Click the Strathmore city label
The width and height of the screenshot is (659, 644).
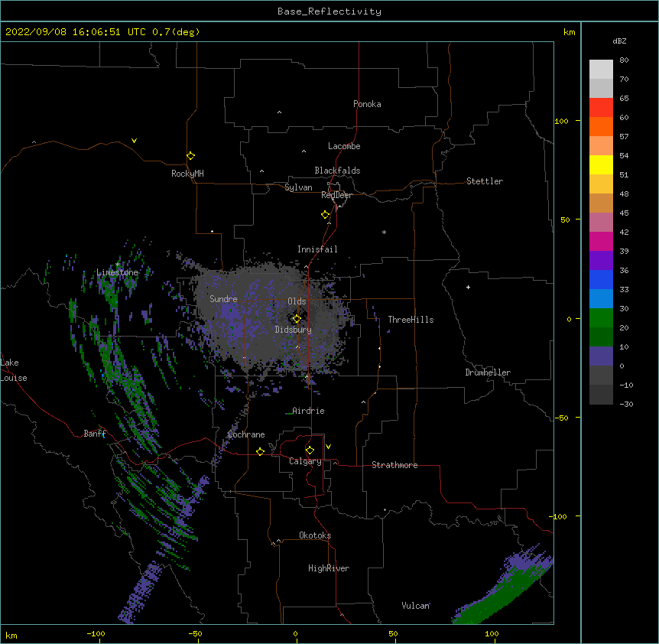point(394,465)
